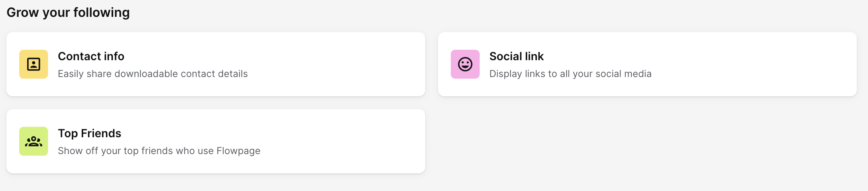Open the Contact info card
The image size is (868, 191).
coord(216,64)
